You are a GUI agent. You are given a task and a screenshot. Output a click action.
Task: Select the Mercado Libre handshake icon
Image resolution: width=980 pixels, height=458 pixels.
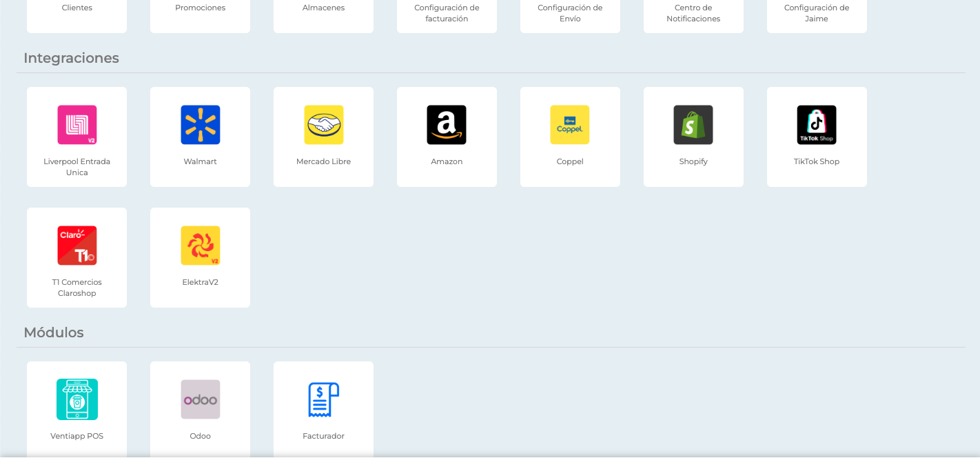(323, 125)
